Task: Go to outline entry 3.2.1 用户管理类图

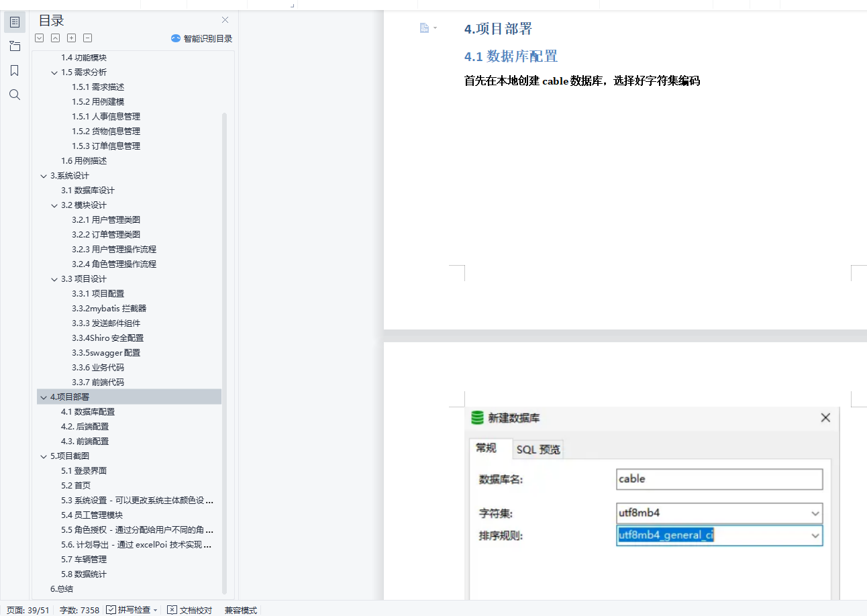Action: coord(106,220)
